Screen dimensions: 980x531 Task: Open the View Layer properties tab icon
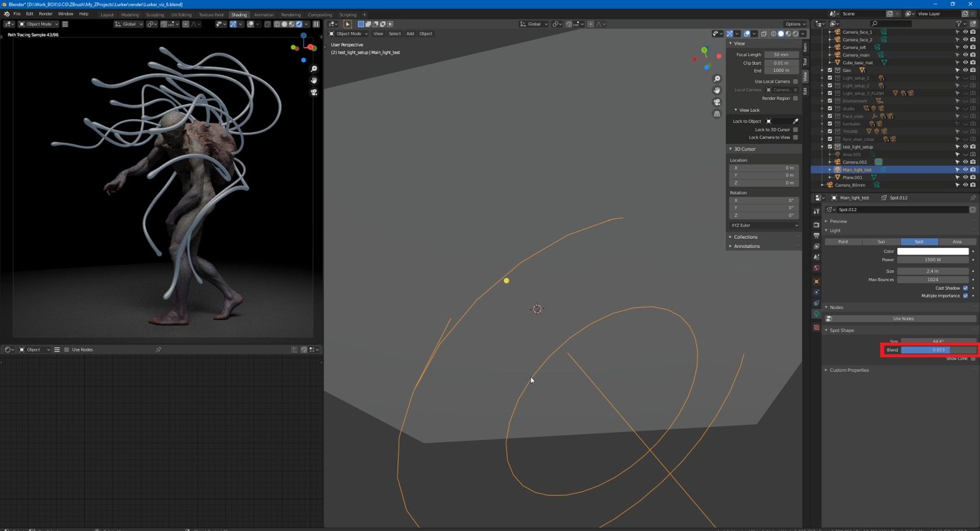[816, 246]
